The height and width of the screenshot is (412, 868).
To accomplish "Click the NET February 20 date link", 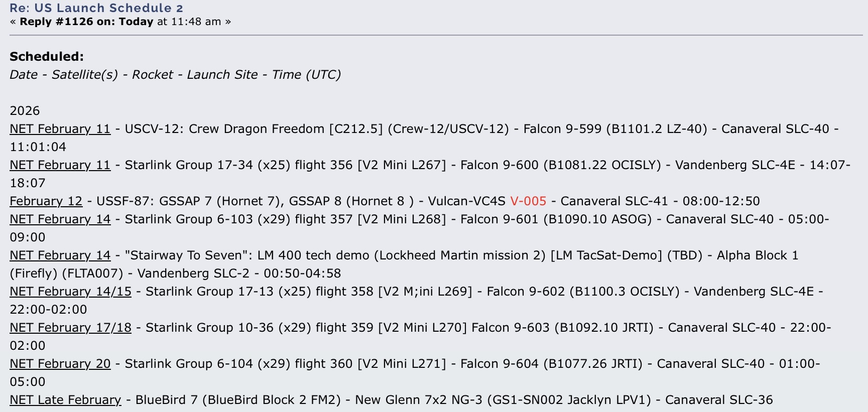I will click(60, 364).
